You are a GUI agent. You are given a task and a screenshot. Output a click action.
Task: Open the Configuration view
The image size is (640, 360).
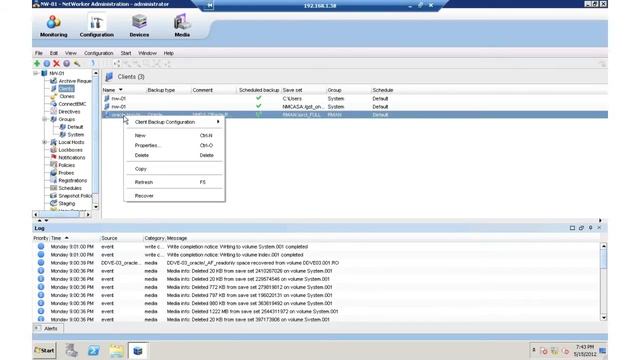click(x=97, y=26)
